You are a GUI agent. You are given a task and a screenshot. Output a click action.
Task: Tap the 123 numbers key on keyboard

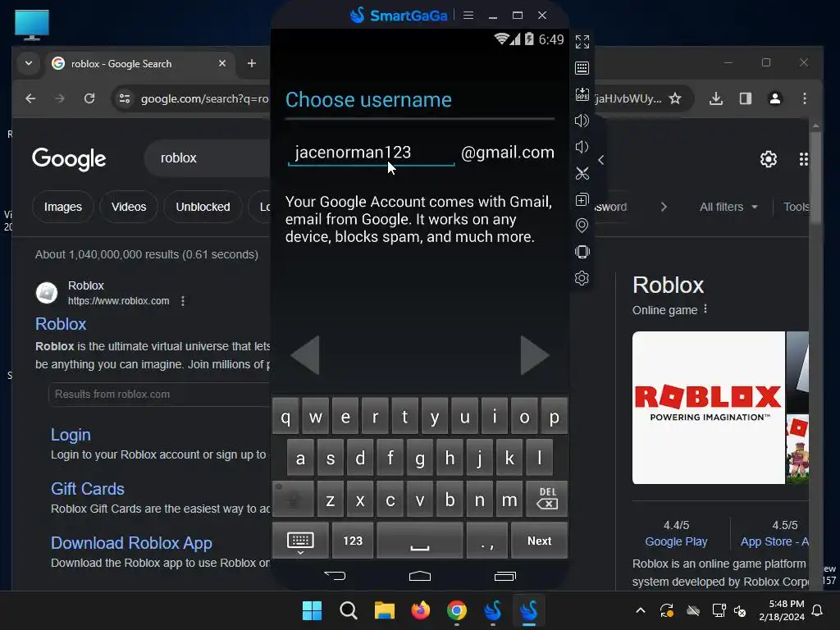click(353, 541)
